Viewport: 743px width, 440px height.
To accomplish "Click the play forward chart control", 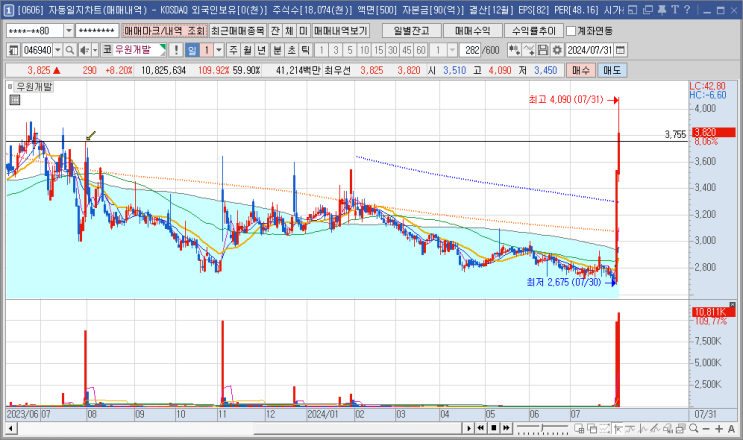I will point(468,428).
